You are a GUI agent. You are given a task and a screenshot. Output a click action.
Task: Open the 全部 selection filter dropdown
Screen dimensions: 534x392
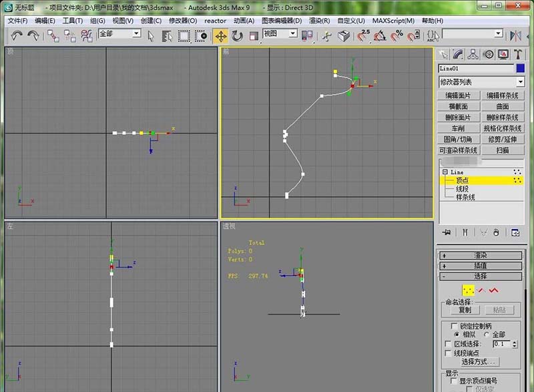click(x=119, y=33)
